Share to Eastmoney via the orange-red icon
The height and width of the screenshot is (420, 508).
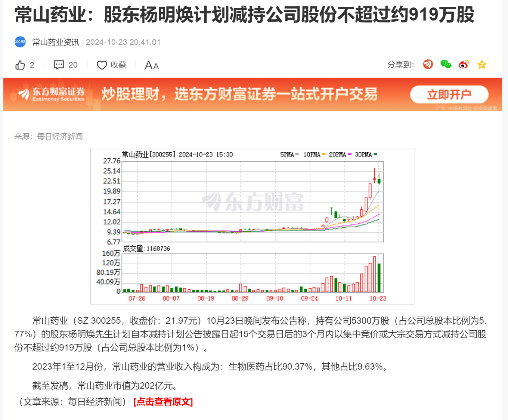pos(428,65)
